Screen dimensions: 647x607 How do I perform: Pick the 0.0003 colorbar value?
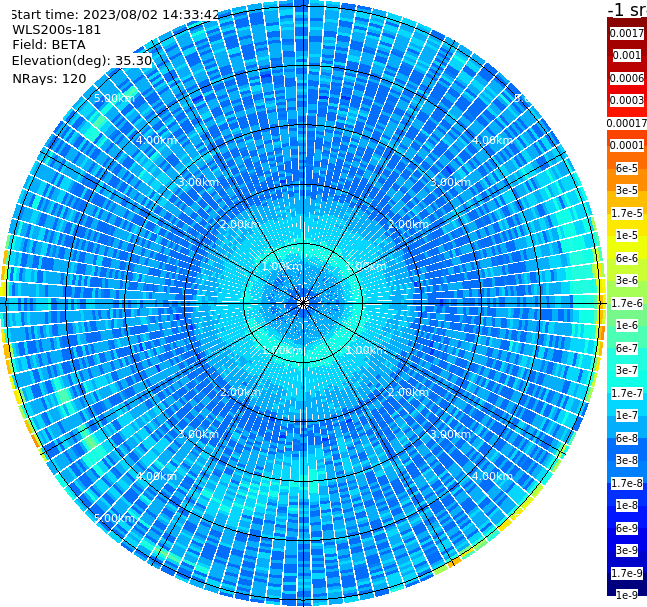pyautogui.click(x=627, y=100)
